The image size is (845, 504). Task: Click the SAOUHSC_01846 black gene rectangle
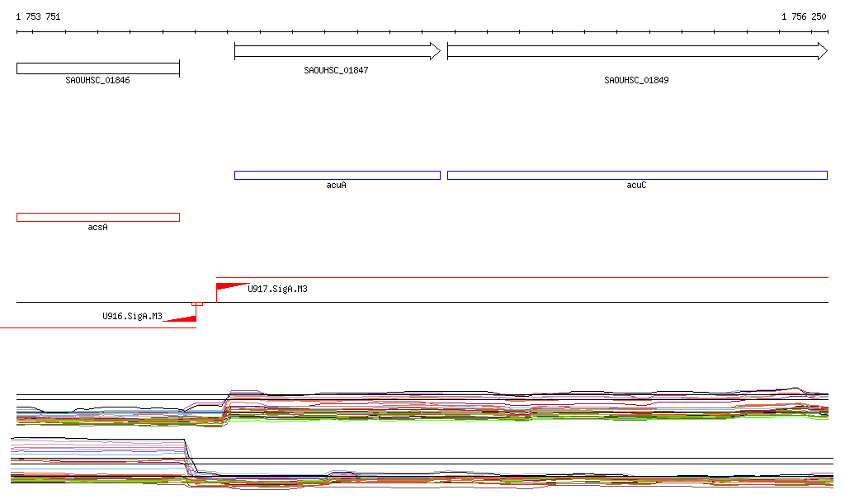pyautogui.click(x=97, y=68)
